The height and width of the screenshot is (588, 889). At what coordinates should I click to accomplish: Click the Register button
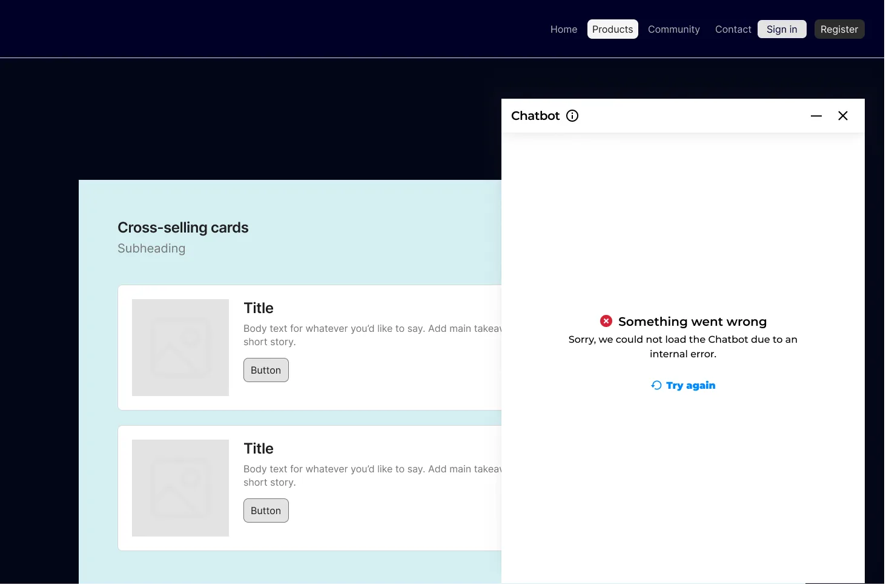(x=839, y=29)
